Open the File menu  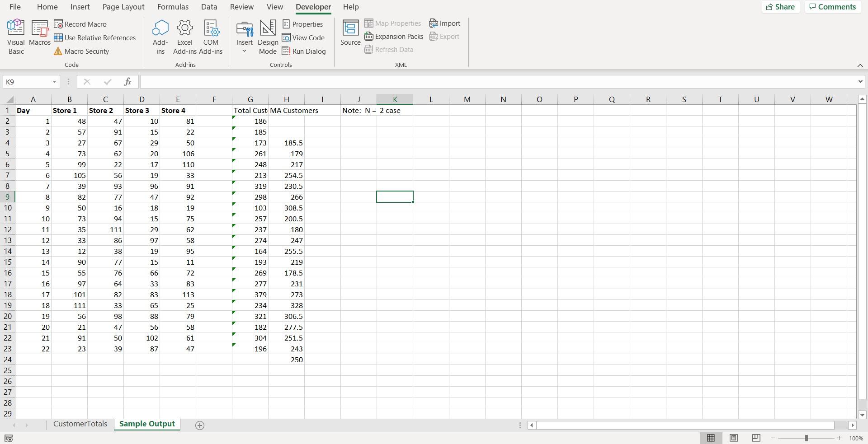pos(15,7)
